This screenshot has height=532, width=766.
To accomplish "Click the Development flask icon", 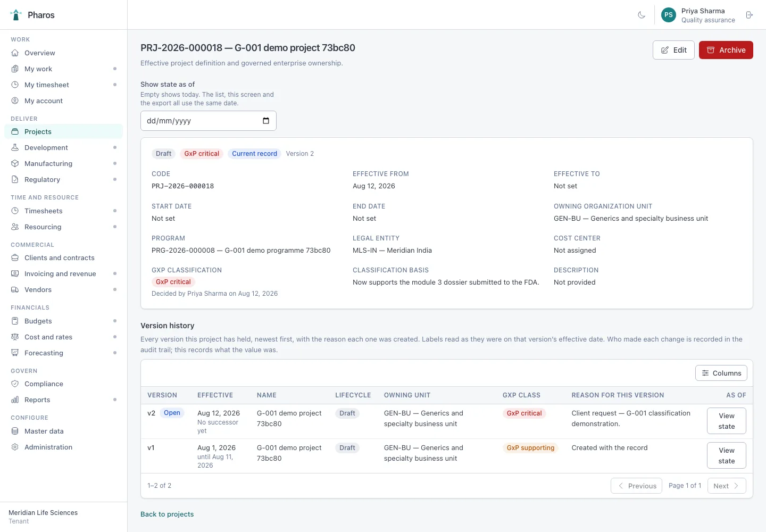I will 15,148.
